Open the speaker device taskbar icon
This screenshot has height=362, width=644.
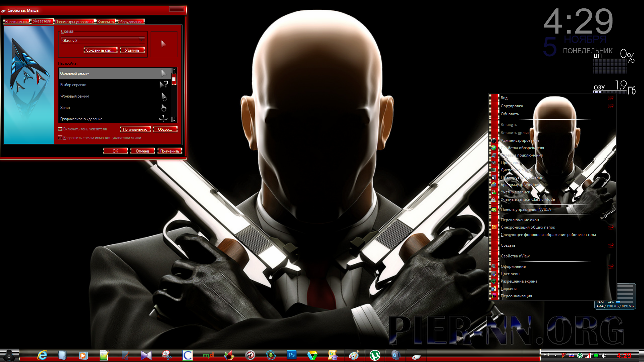tap(395, 355)
